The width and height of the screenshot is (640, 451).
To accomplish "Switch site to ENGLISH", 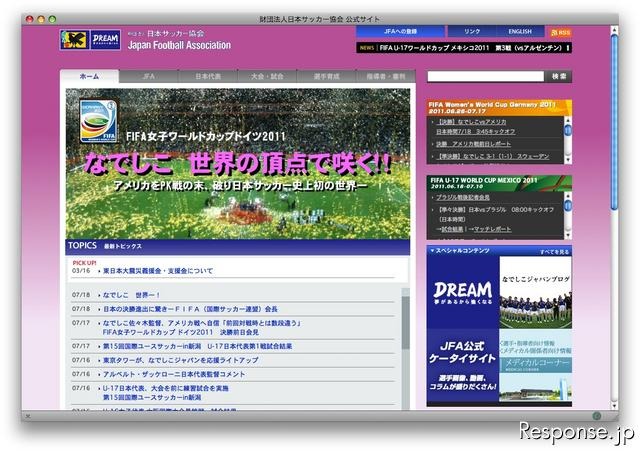I will 520,31.
